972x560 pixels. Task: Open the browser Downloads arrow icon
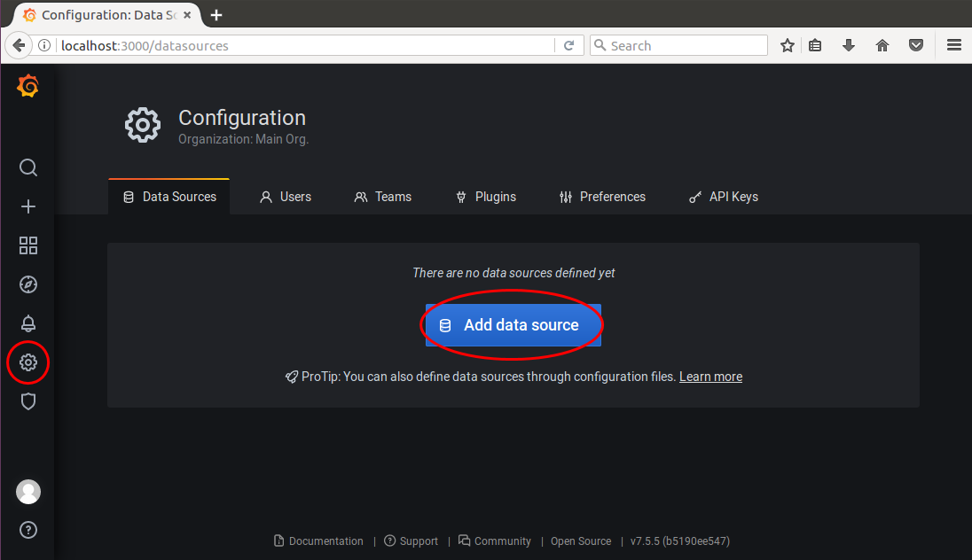pyautogui.click(x=849, y=45)
